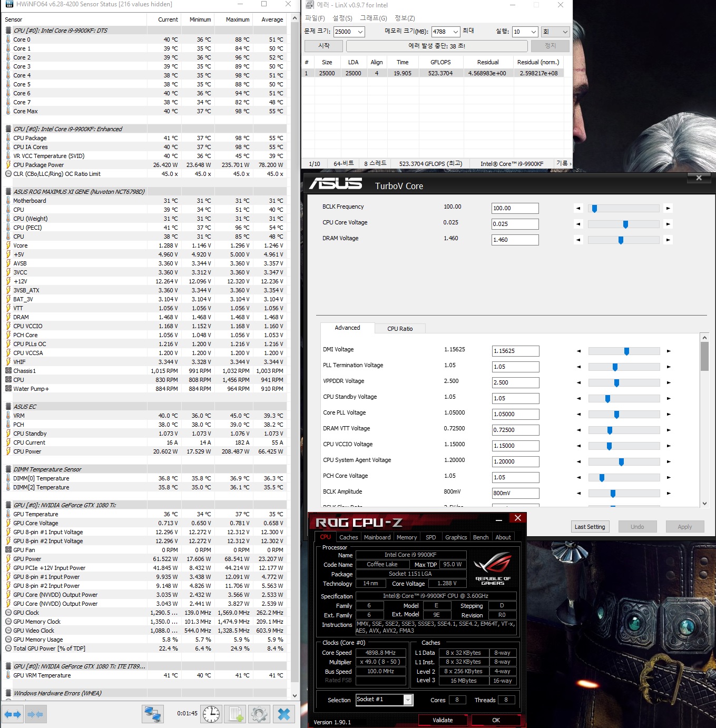Select Advanced tab in TurboV Core
Screen dimensions: 716x728
pos(348,328)
